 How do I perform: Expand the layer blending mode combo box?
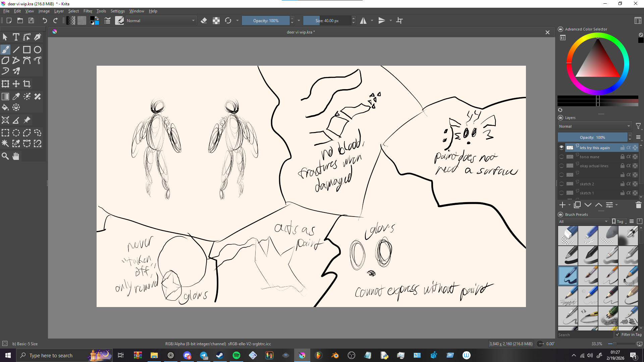click(594, 126)
